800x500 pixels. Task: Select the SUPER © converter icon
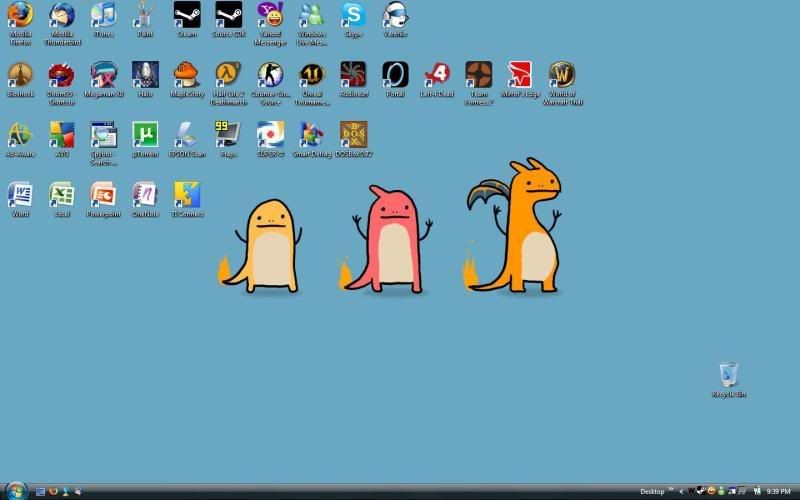pos(270,139)
